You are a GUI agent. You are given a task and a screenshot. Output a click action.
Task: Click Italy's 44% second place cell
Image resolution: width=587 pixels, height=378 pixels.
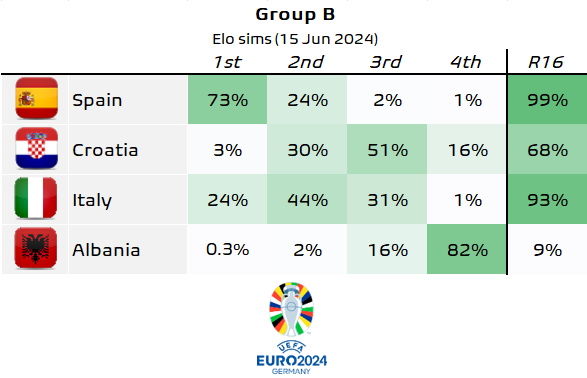pyautogui.click(x=307, y=199)
